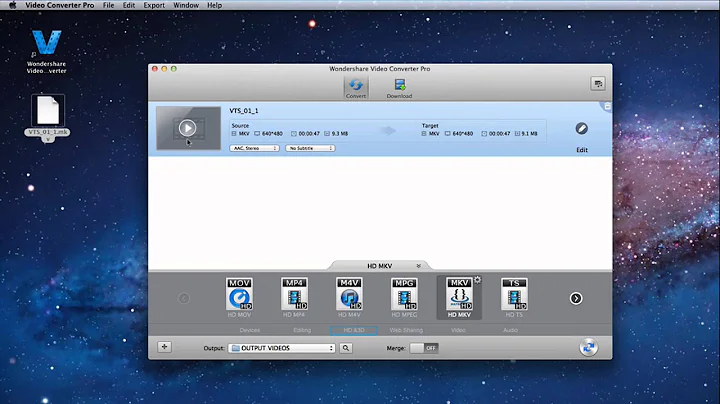This screenshot has height=404, width=720.
Task: Switch to the Devices category tab
Action: [x=250, y=330]
